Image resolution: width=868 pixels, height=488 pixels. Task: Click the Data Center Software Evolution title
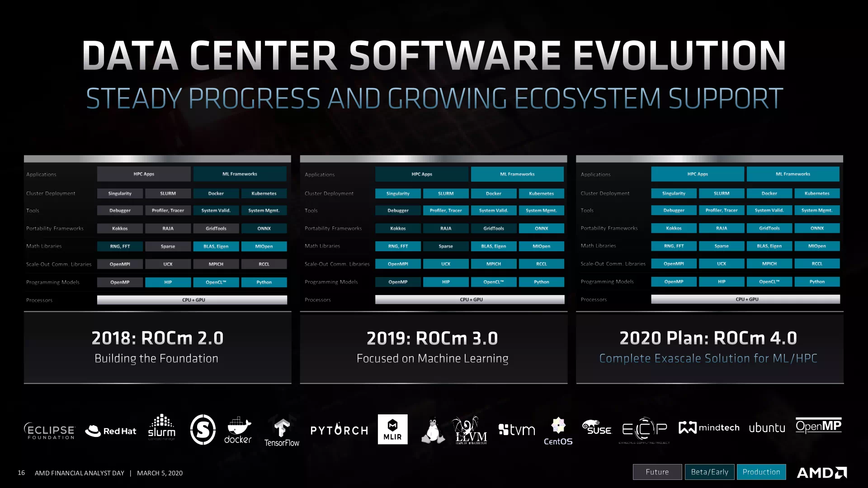(434, 56)
